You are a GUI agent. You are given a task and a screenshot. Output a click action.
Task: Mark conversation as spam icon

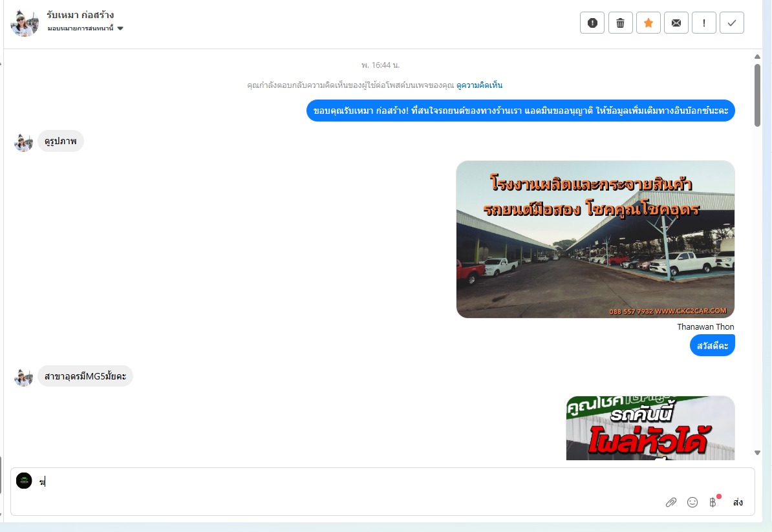click(592, 23)
